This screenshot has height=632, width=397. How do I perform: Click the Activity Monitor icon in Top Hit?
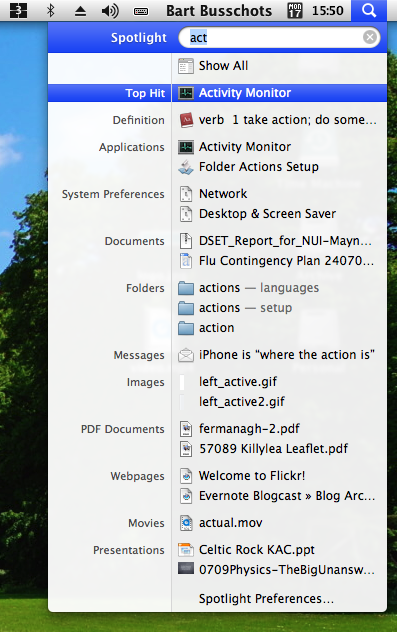pyautogui.click(x=186, y=93)
